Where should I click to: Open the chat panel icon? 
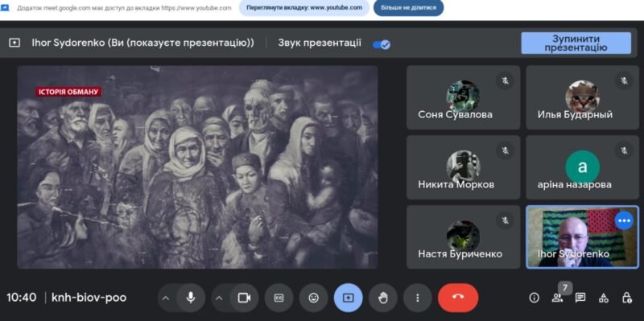pyautogui.click(x=580, y=298)
